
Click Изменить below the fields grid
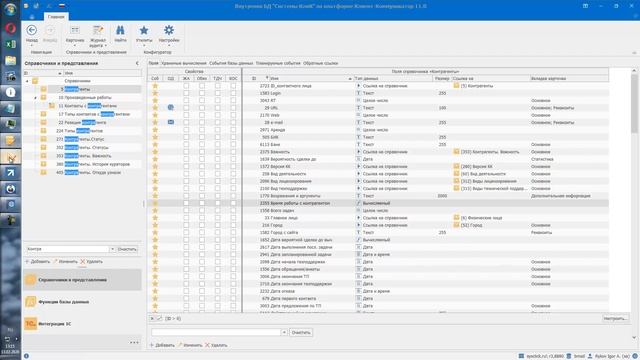(x=190, y=345)
